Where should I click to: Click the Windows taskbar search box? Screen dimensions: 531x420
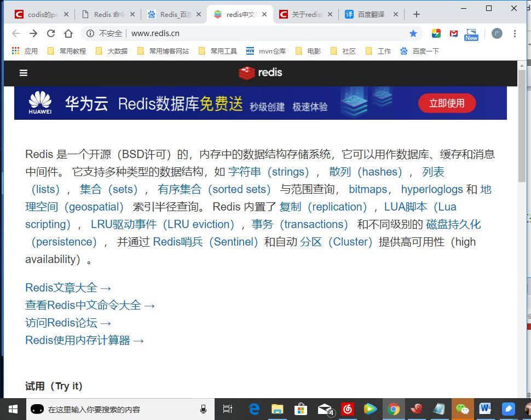[x=120, y=409]
